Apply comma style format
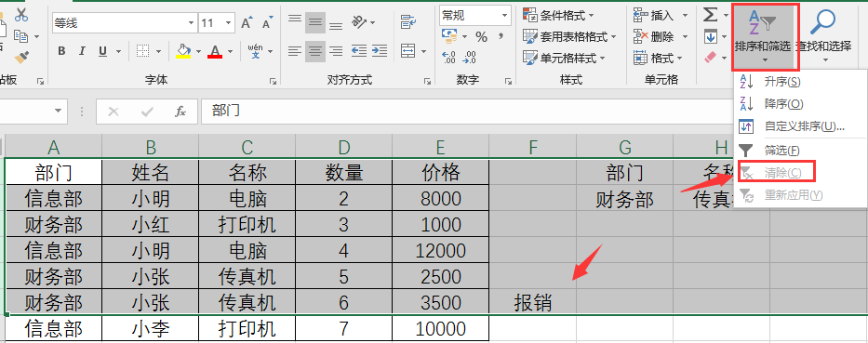 501,37
